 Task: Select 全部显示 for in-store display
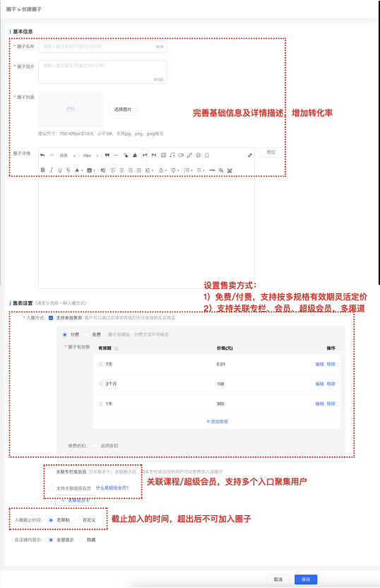(51, 540)
